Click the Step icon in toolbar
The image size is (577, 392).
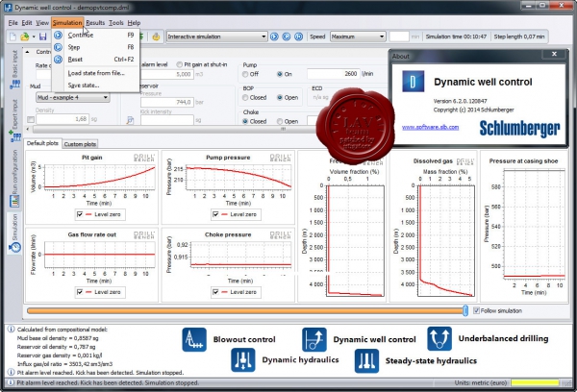point(287,37)
